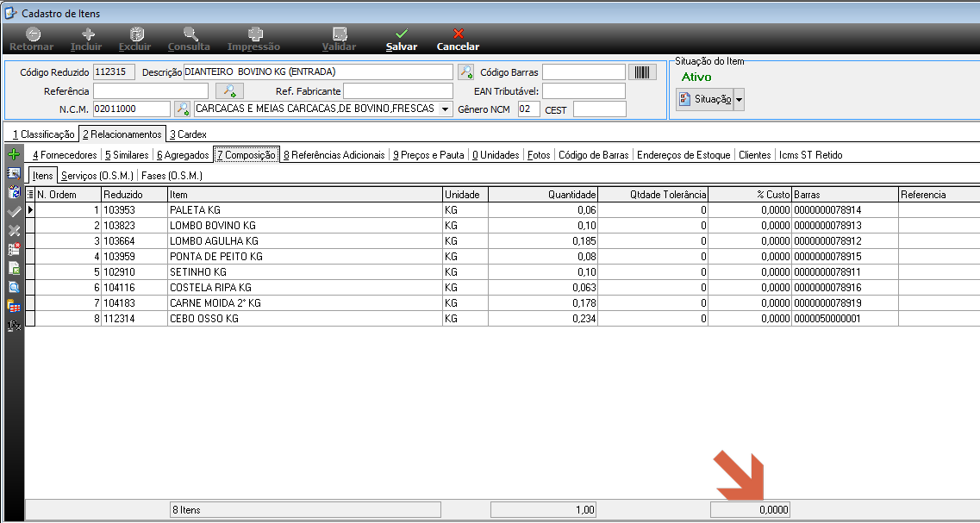Viewport: 980px width, 523px height.
Task: Click the search icon beside Descrição field
Action: [465, 72]
